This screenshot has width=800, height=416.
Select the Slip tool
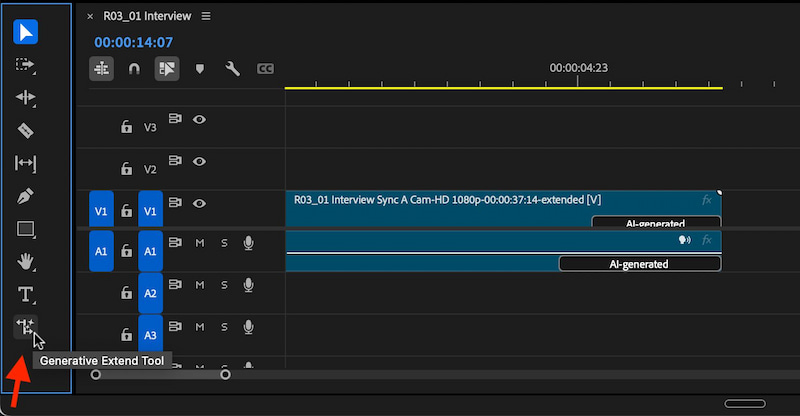coord(25,163)
